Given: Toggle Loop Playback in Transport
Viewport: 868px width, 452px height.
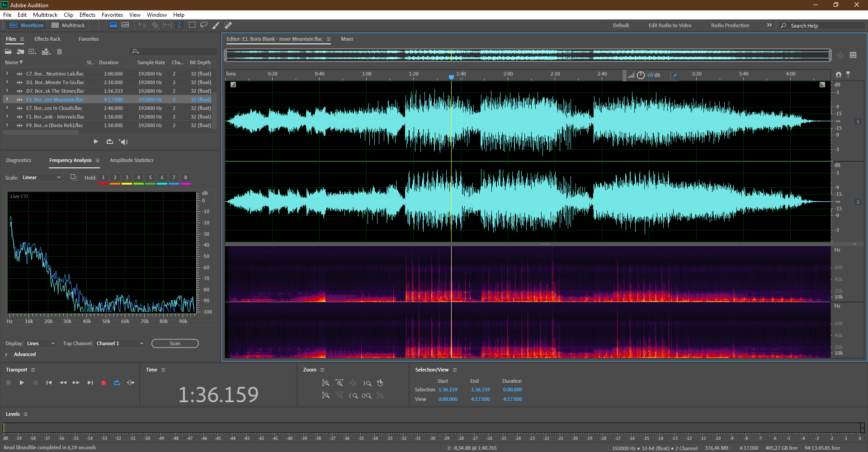Looking at the screenshot, I should tap(117, 383).
